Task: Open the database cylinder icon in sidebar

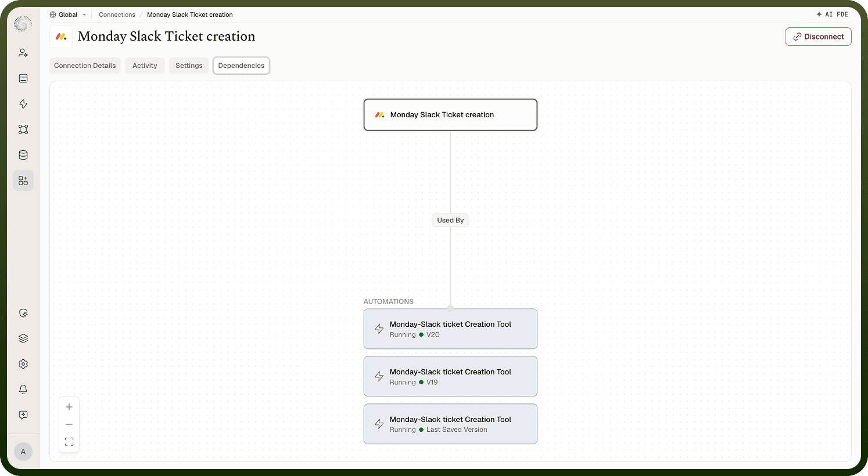Action: coord(23,155)
